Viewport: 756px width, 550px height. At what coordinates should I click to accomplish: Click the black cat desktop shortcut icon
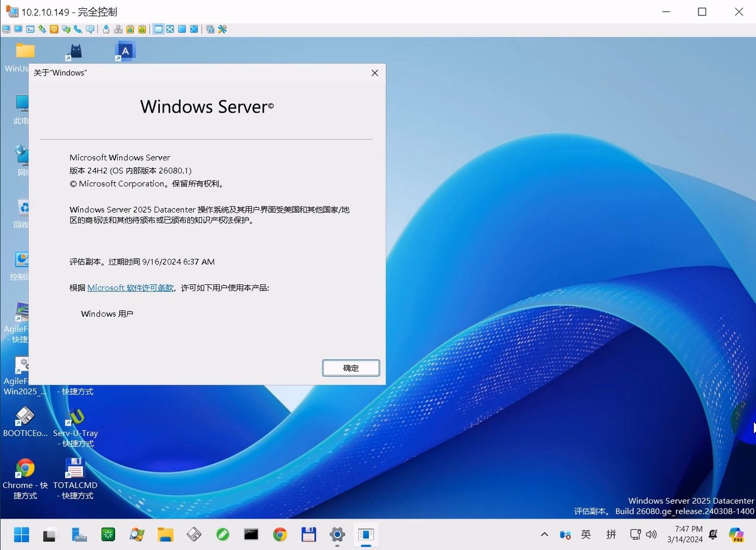[x=74, y=52]
